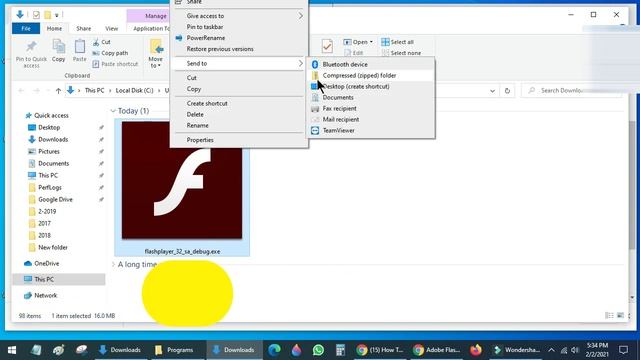Viewport: 640px width, 360px height.
Task: Select PowerRename from context menu
Action: (x=239, y=38)
